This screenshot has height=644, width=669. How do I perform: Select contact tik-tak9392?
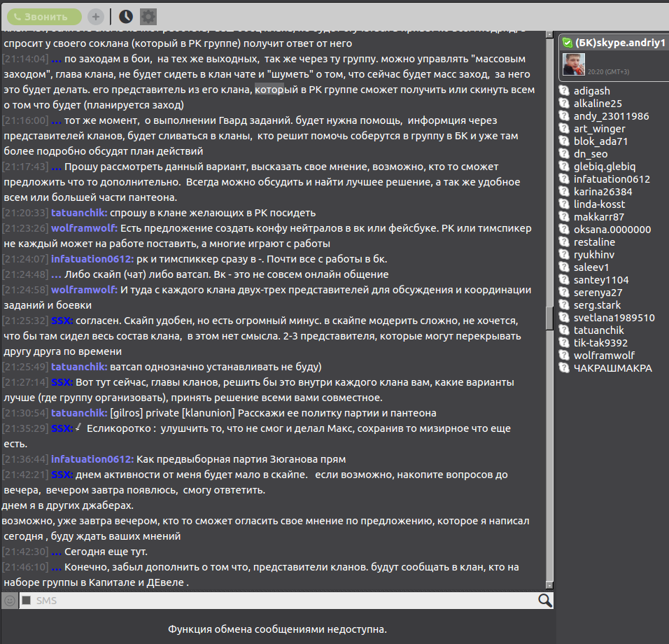point(600,343)
